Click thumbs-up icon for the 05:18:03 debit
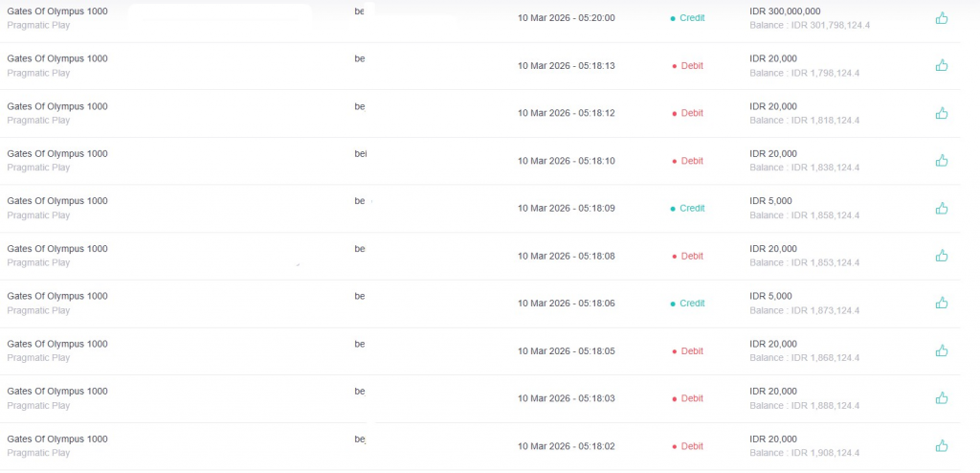 click(x=942, y=398)
